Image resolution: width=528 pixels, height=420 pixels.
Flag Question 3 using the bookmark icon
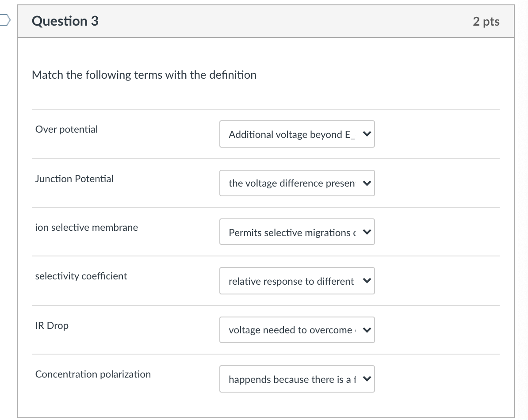[5, 20]
